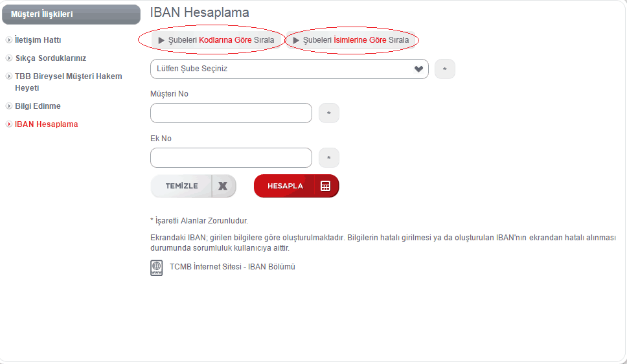Click the dropdown chevron for branch selection
This screenshot has height=364, width=627.
point(418,69)
